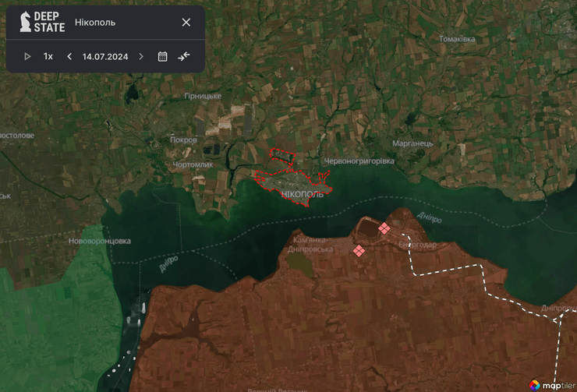The image size is (577, 392).
Task: Click the Червоногригорівка village label
Action: tap(359, 161)
